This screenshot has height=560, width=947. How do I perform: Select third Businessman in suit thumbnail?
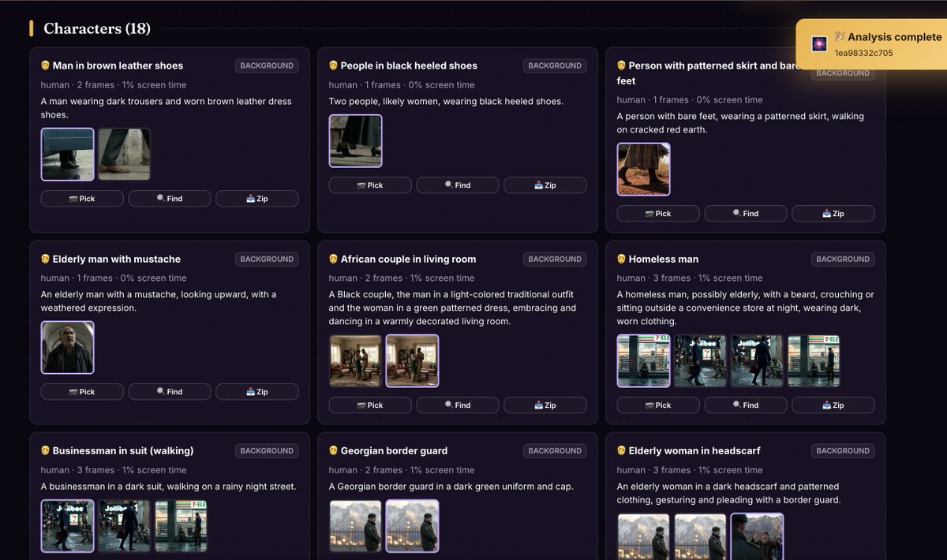[182, 526]
